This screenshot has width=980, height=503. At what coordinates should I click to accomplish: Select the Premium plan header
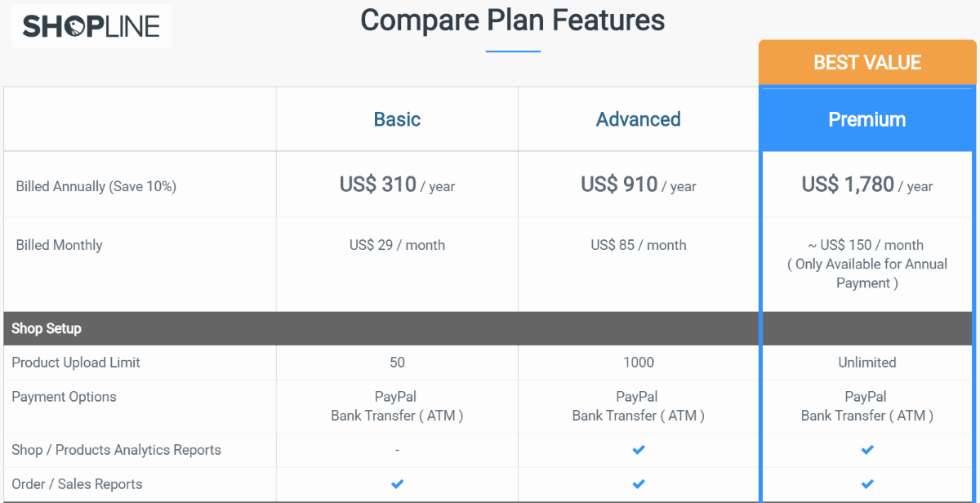coord(867,119)
